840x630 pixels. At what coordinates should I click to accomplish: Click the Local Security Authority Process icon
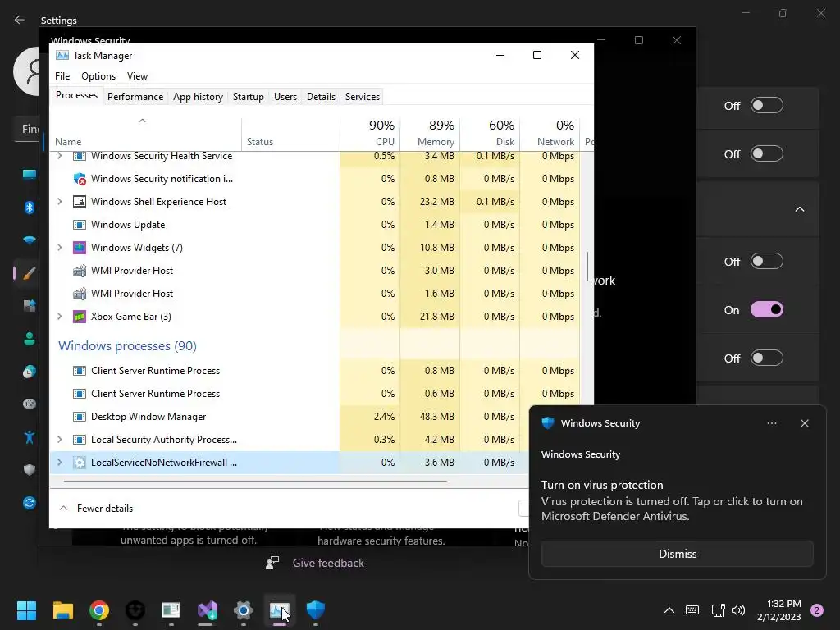coord(80,440)
